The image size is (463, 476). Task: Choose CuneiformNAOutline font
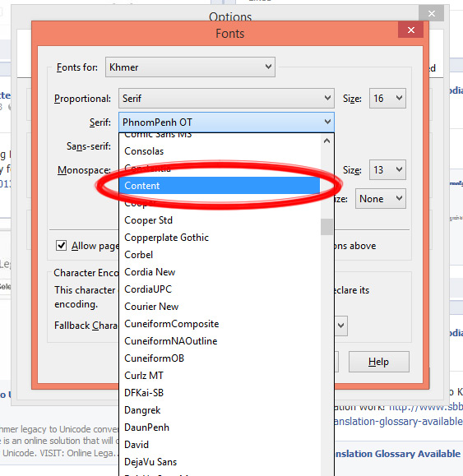click(x=220, y=341)
